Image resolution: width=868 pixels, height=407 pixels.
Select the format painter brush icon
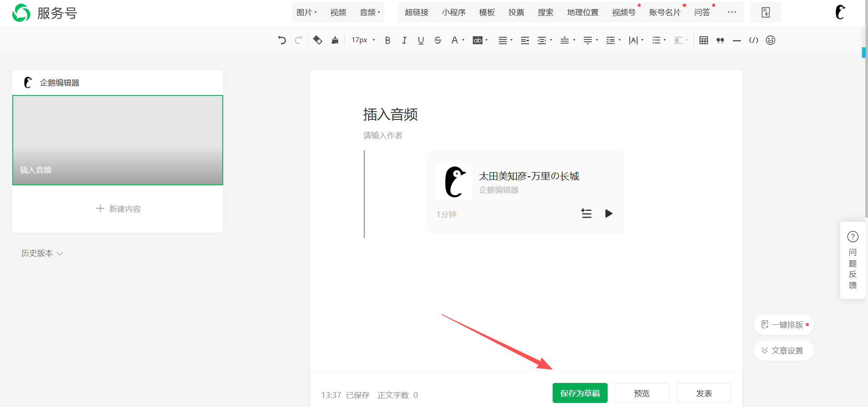coord(335,40)
